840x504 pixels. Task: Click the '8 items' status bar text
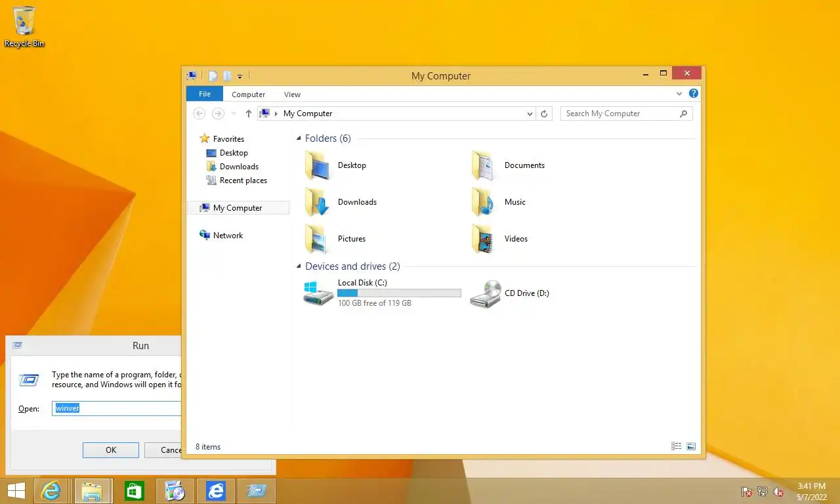pyautogui.click(x=208, y=447)
